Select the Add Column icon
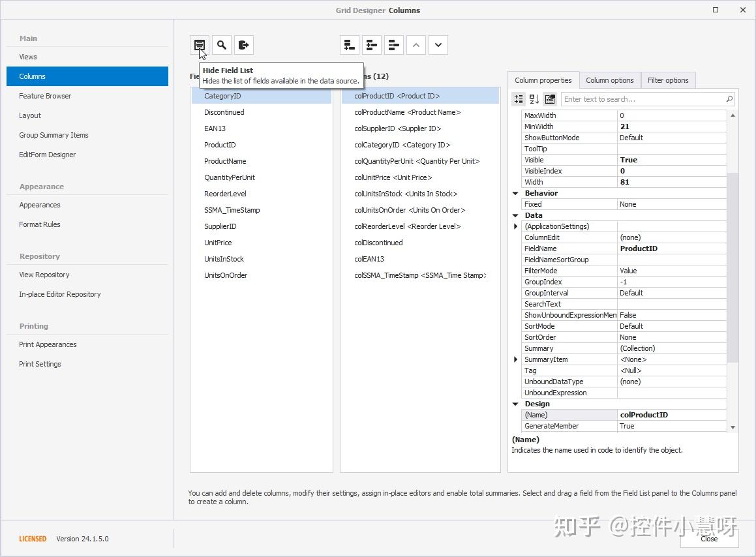The image size is (756, 557). [350, 45]
